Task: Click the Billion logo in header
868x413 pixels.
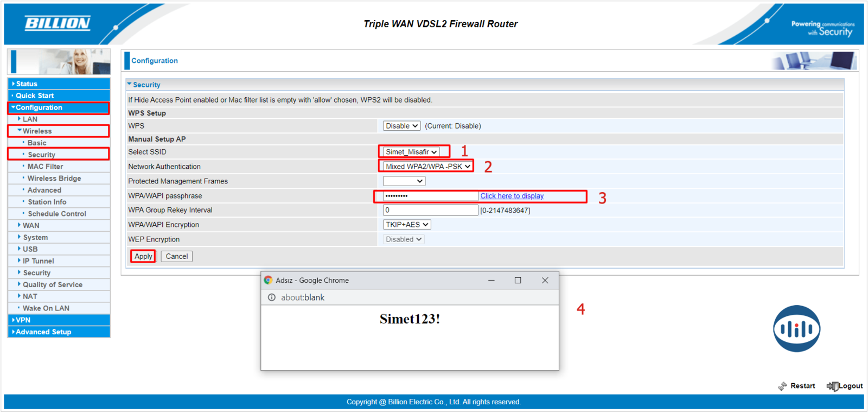Action: coord(58,23)
